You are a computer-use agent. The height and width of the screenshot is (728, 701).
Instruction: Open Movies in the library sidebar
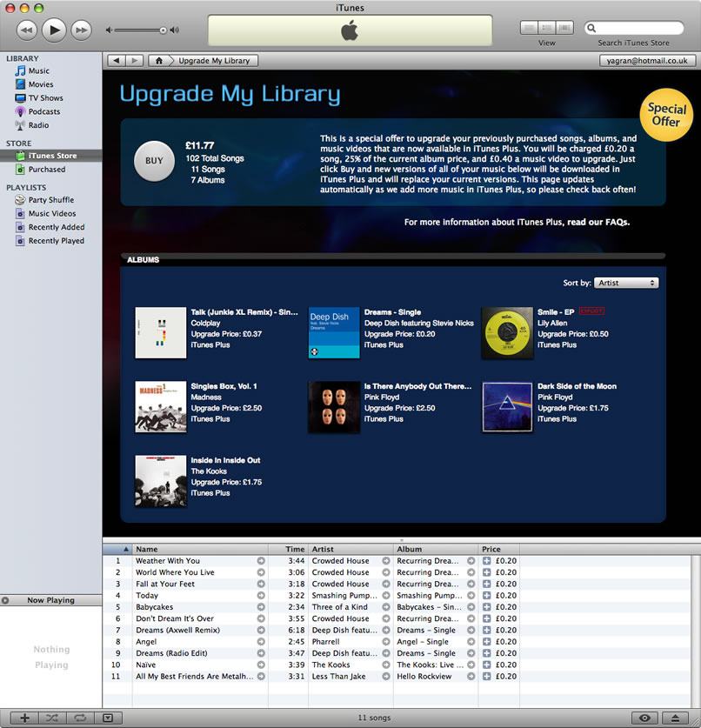(x=40, y=84)
